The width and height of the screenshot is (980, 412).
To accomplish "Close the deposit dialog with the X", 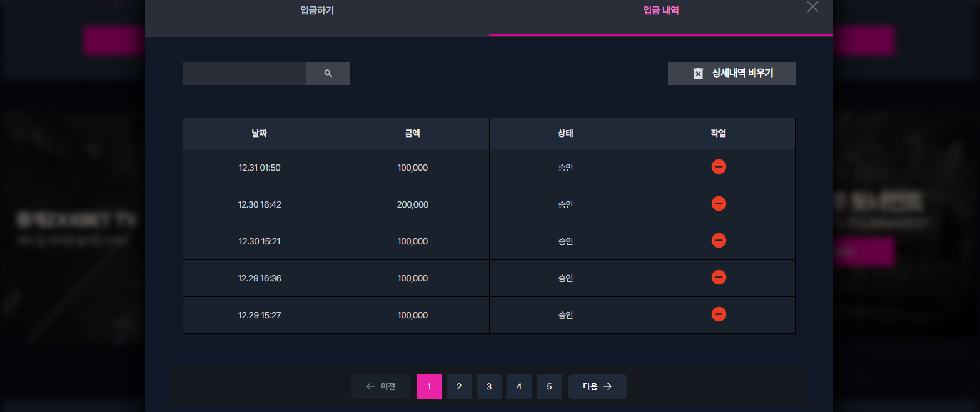I will (812, 7).
